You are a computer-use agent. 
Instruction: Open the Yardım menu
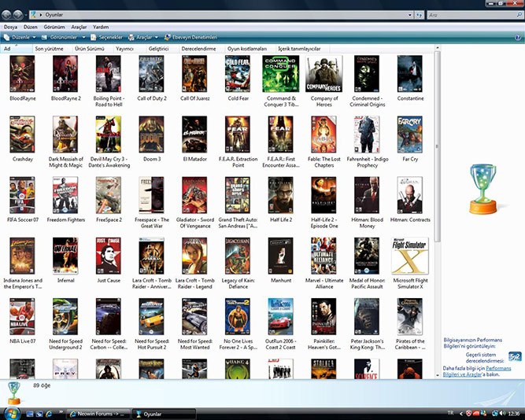[101, 27]
